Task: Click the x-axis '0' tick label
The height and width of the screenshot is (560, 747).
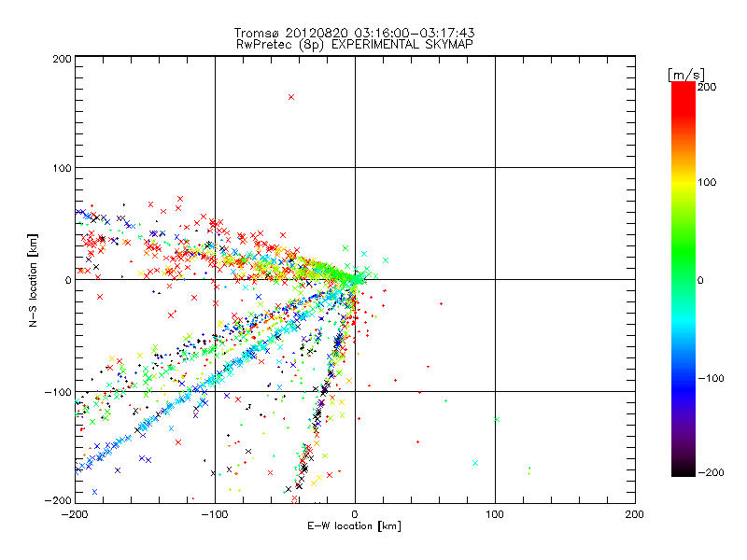Action: tap(355, 515)
